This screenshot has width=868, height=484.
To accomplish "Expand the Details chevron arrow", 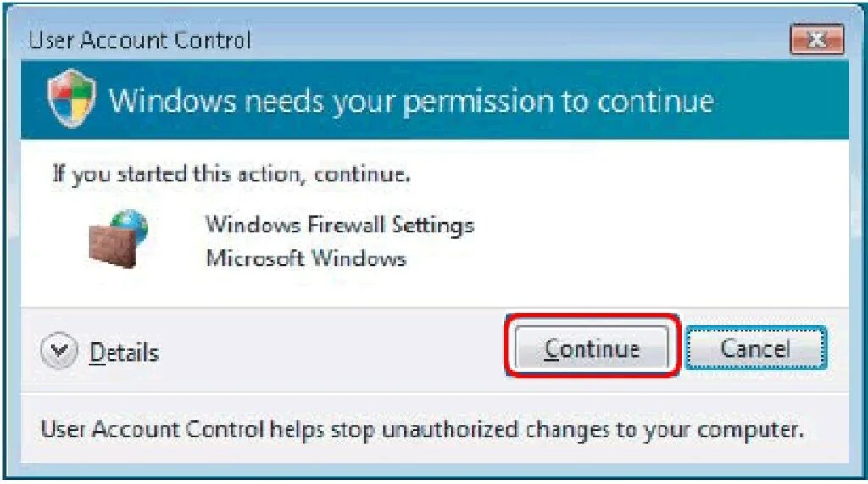I will tap(59, 351).
